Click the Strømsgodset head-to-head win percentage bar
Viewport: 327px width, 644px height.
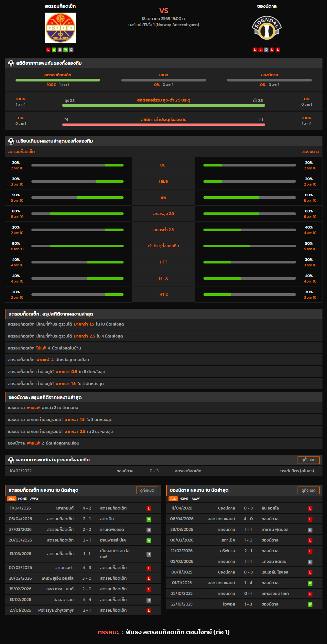coord(58,80)
